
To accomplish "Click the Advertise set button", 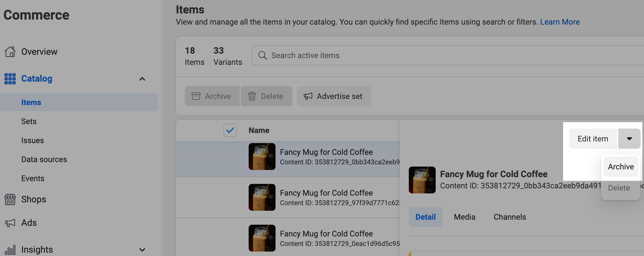I will (x=334, y=96).
